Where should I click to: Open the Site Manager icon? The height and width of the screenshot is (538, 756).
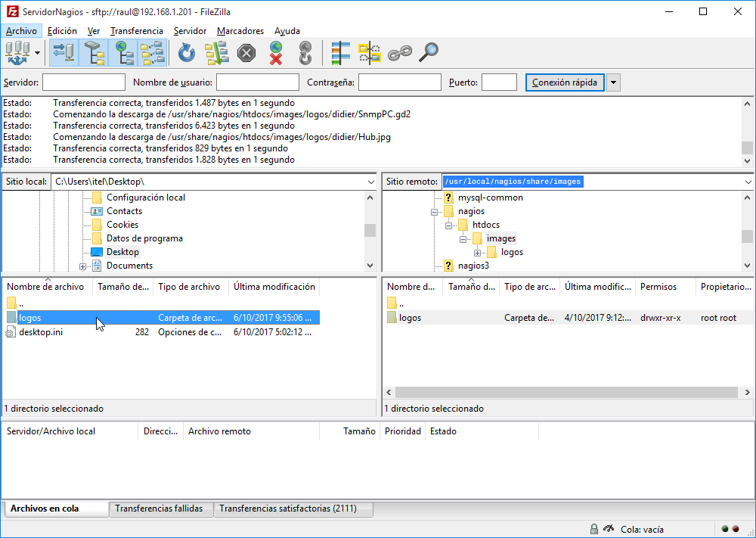click(x=17, y=53)
